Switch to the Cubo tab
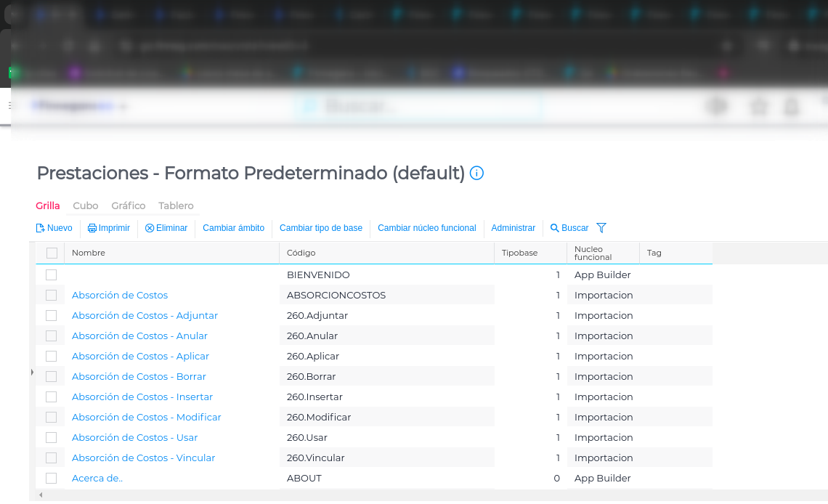Image resolution: width=828 pixels, height=504 pixels. click(86, 206)
